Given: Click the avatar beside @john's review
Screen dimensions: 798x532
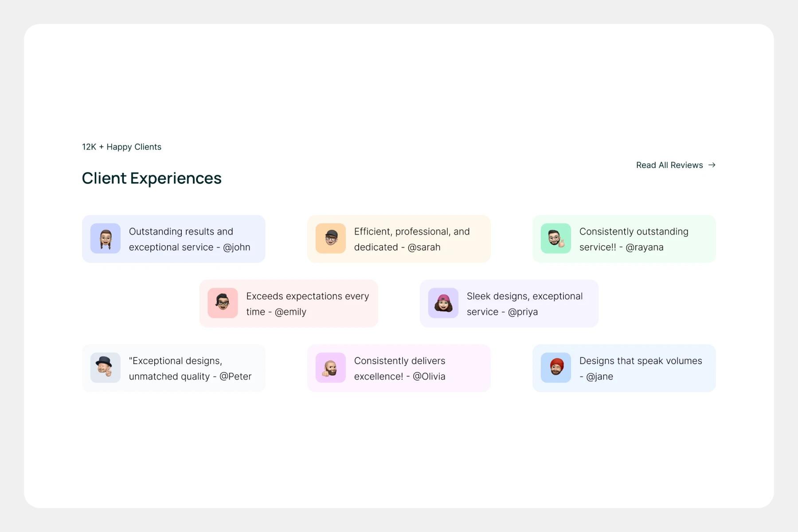Looking at the screenshot, I should click(106, 239).
